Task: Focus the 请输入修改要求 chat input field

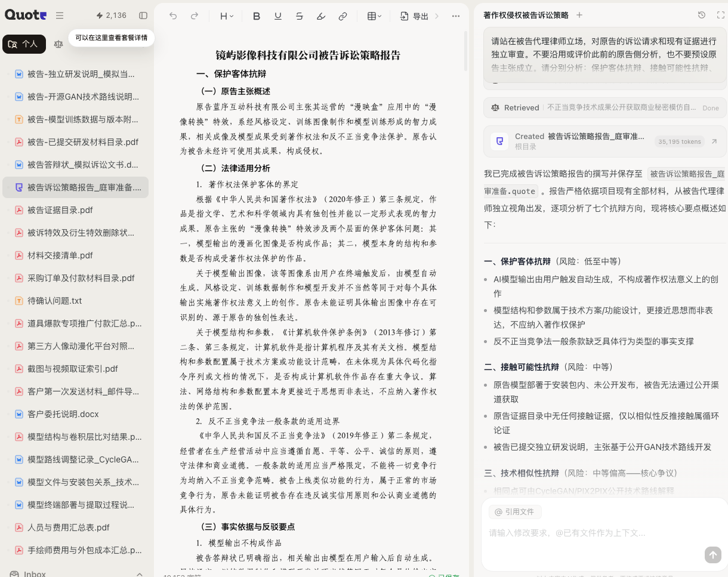Action: pyautogui.click(x=604, y=533)
